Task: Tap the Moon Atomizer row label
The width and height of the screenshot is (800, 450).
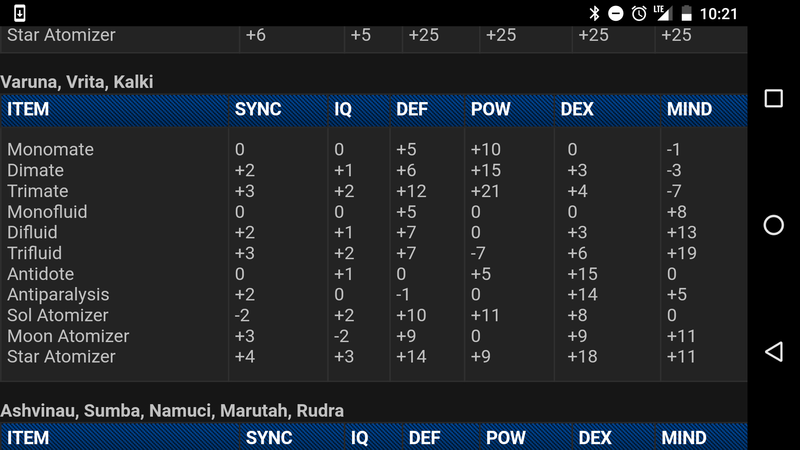Action: 68,336
